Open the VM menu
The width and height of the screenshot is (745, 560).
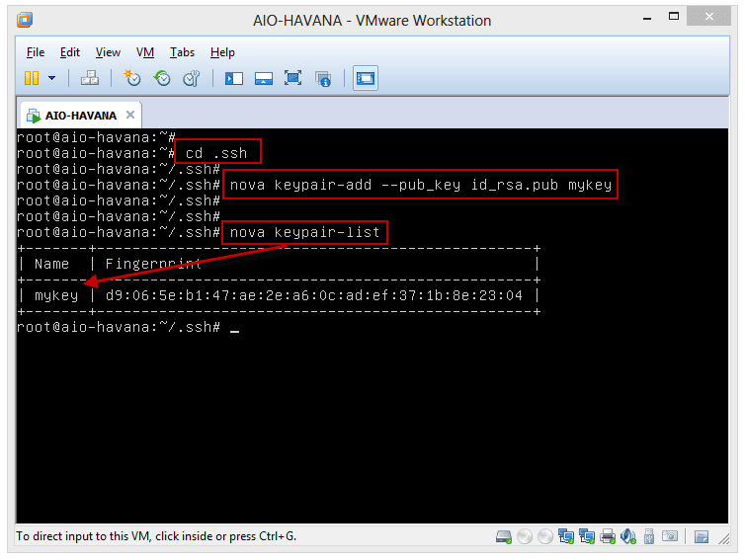tap(145, 52)
